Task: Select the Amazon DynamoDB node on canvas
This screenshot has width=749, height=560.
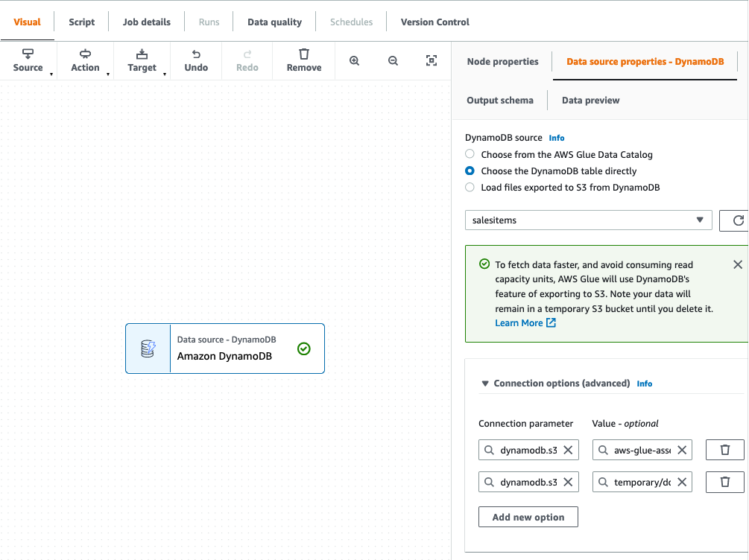Action: click(x=225, y=349)
